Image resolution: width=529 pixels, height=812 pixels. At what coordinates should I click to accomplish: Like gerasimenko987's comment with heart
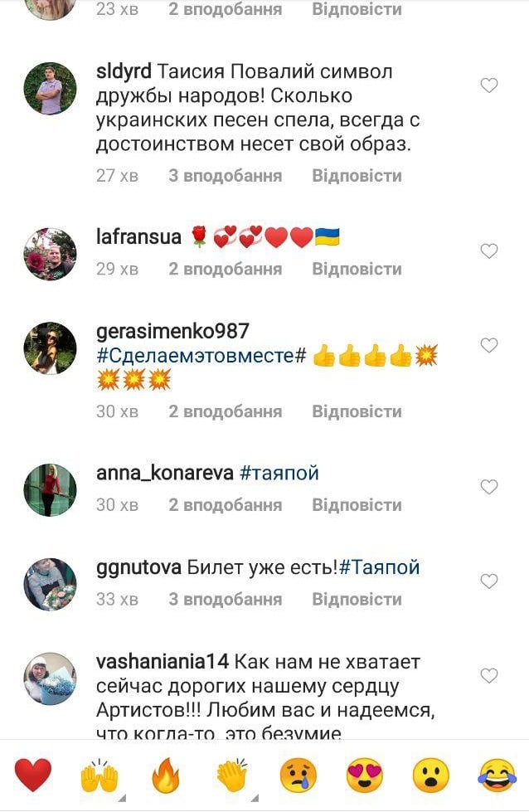[489, 345]
